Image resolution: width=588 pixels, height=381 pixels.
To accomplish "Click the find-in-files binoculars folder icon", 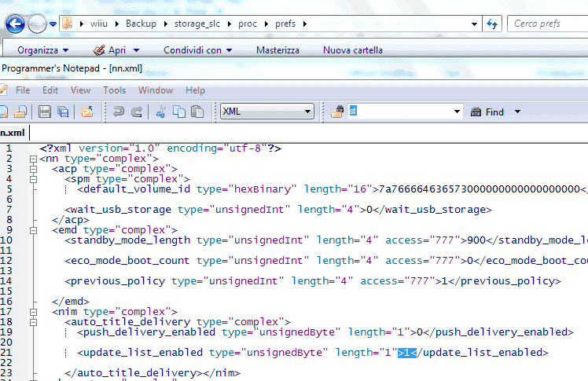I will (337, 112).
